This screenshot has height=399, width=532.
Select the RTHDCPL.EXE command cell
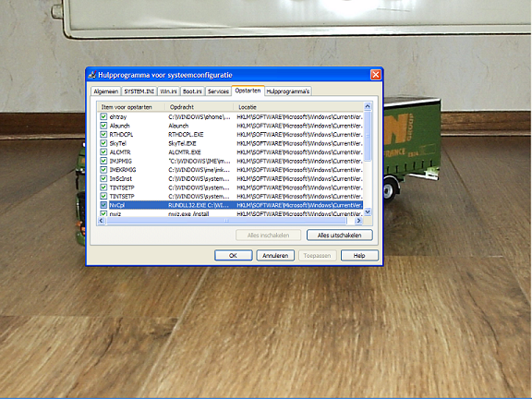pos(186,134)
